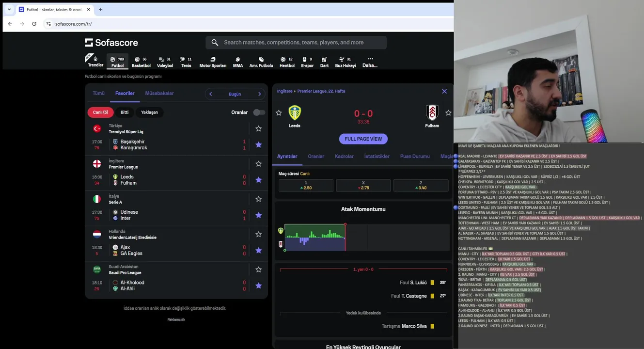Open the İstatistikler tab
Image resolution: width=644 pixels, height=349 pixels.
click(377, 156)
